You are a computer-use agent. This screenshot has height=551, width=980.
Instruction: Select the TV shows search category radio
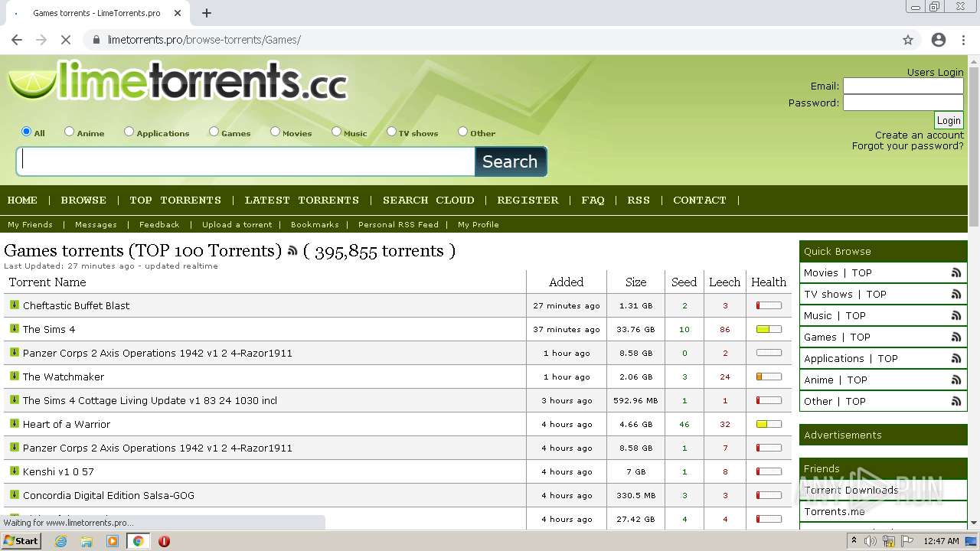coord(391,132)
